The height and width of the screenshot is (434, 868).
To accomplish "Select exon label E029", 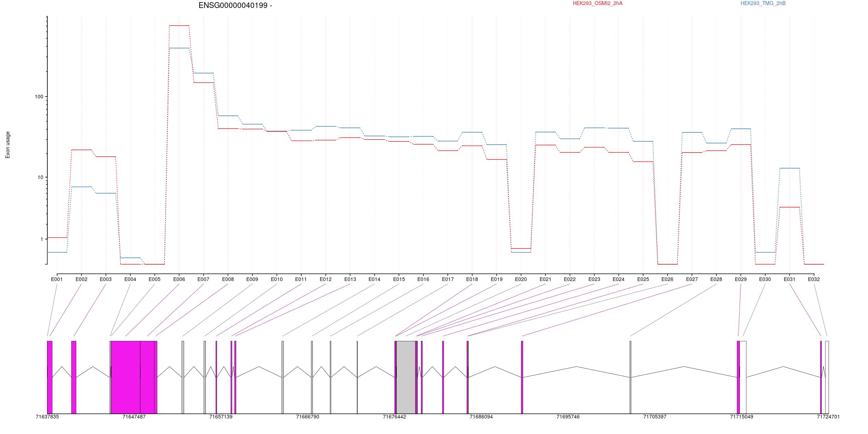I will [x=741, y=279].
